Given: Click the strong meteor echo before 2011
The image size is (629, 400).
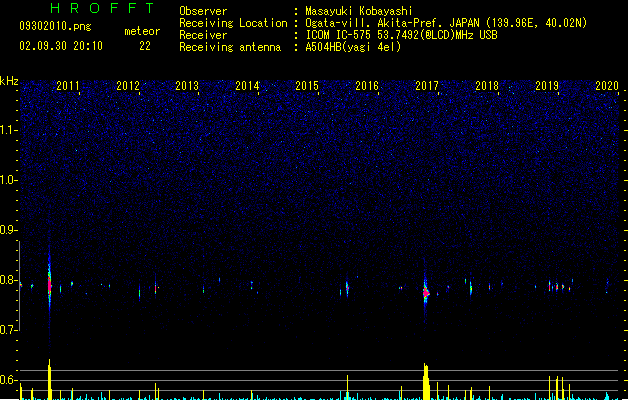Looking at the screenshot, I should (49, 285).
